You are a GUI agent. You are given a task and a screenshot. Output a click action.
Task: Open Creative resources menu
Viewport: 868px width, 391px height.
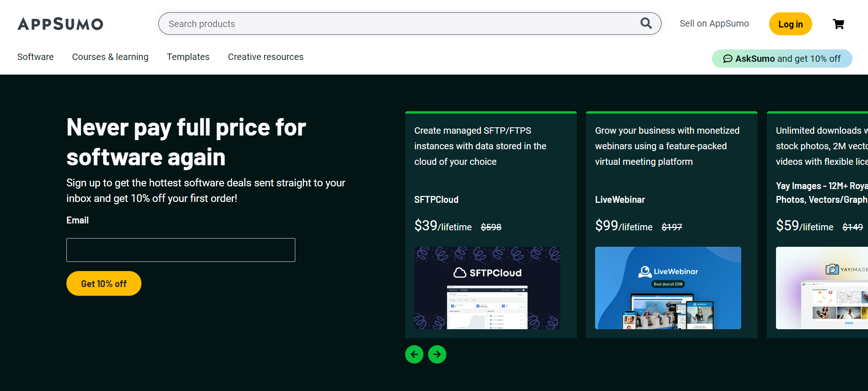pos(266,57)
